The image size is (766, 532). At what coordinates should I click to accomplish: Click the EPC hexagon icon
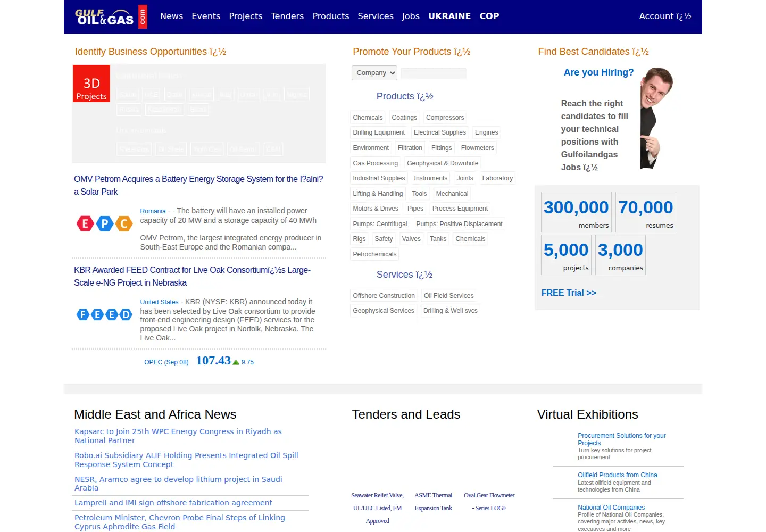104,224
